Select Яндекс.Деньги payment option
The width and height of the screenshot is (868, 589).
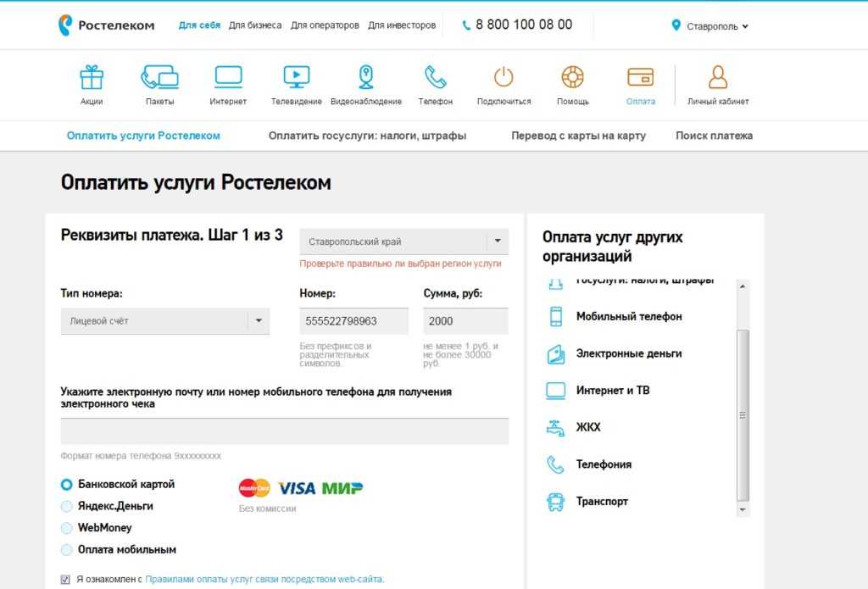66,506
